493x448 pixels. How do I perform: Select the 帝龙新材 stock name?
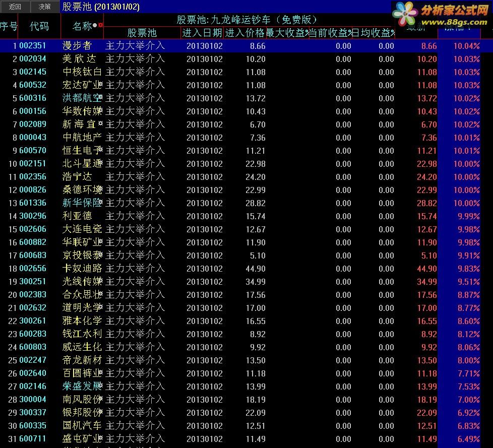click(82, 360)
